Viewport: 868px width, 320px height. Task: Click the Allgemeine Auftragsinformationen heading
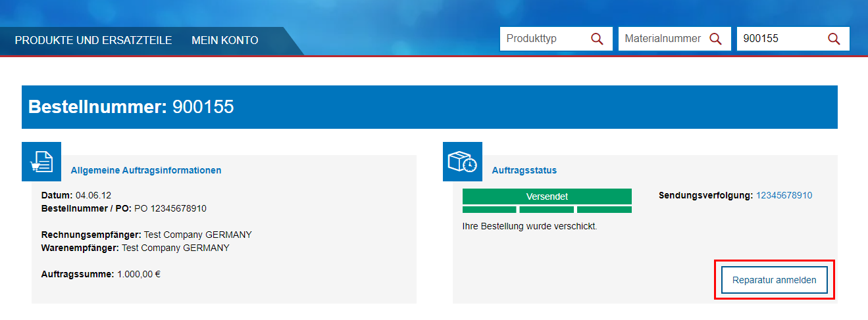pyautogui.click(x=146, y=170)
